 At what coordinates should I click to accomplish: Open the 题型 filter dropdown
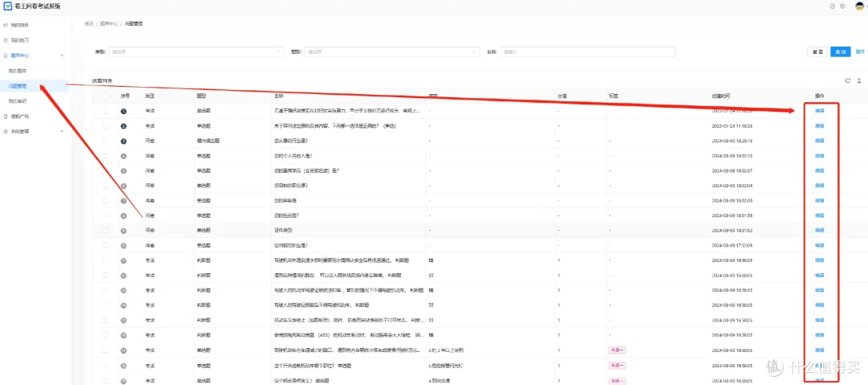[x=392, y=51]
